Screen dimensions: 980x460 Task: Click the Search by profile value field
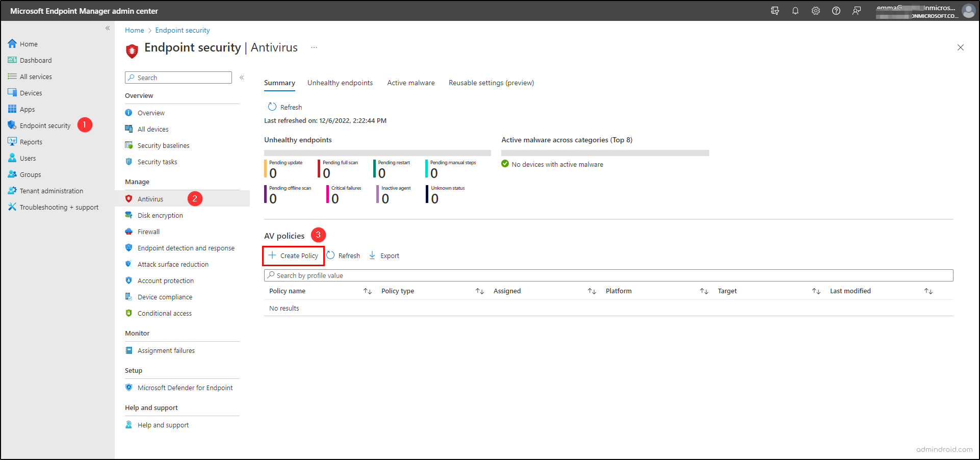tap(357, 275)
